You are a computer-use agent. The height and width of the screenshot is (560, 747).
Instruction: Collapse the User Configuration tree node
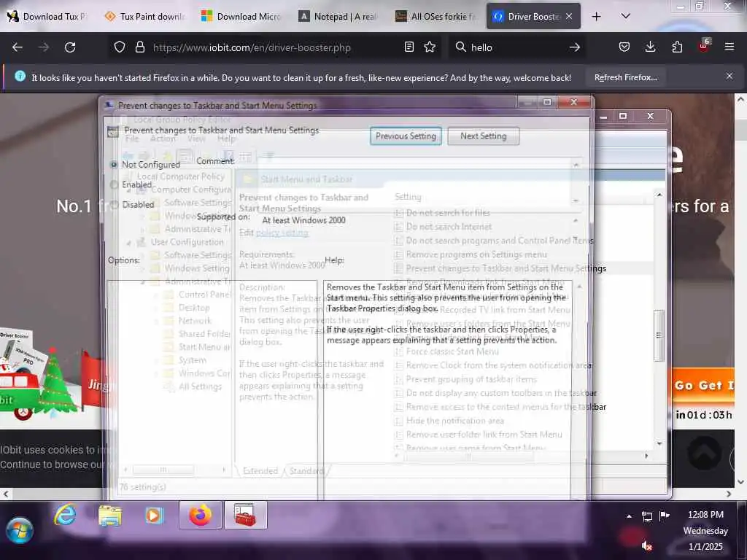(x=128, y=242)
